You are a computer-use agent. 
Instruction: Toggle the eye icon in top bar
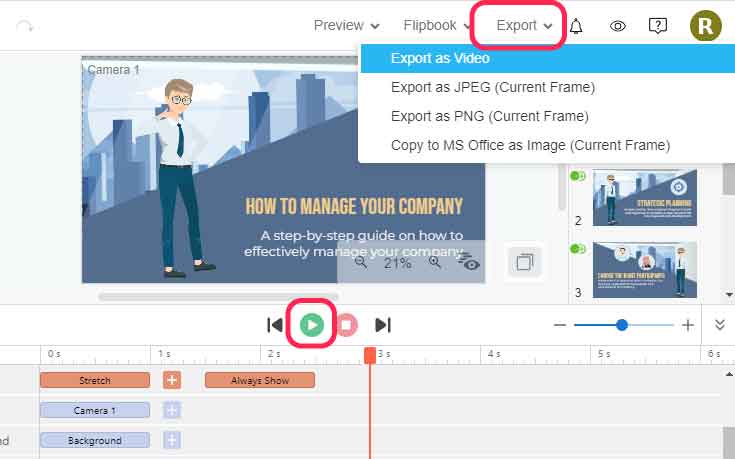pos(618,26)
